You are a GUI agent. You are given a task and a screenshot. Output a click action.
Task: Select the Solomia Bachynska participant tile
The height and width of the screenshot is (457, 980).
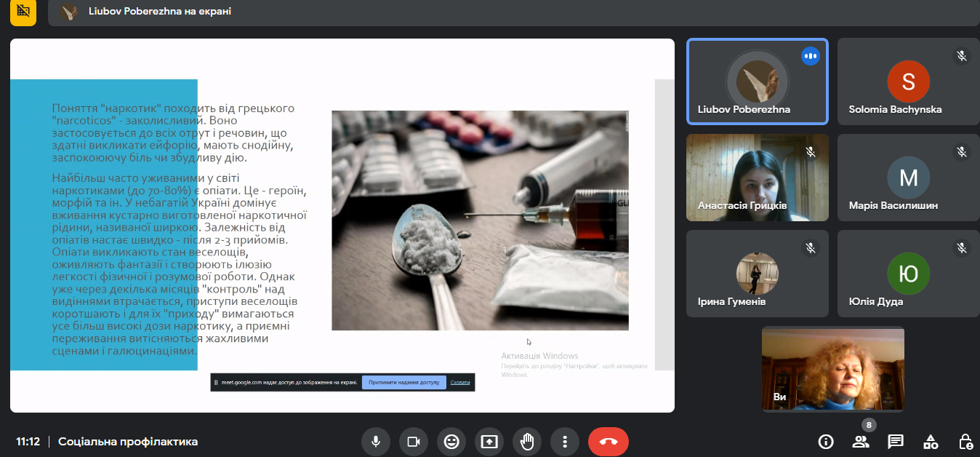point(907,82)
